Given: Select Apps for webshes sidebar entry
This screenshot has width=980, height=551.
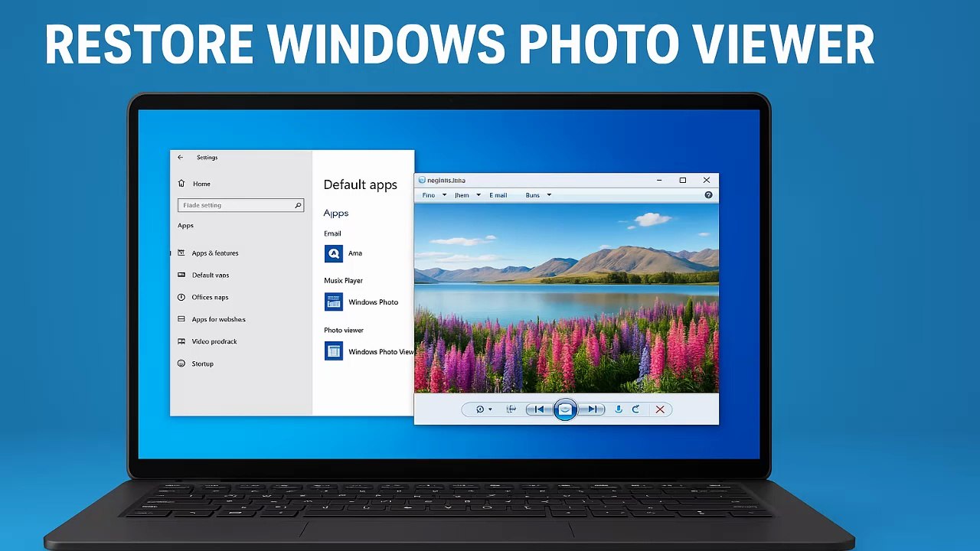Looking at the screenshot, I should point(211,320).
